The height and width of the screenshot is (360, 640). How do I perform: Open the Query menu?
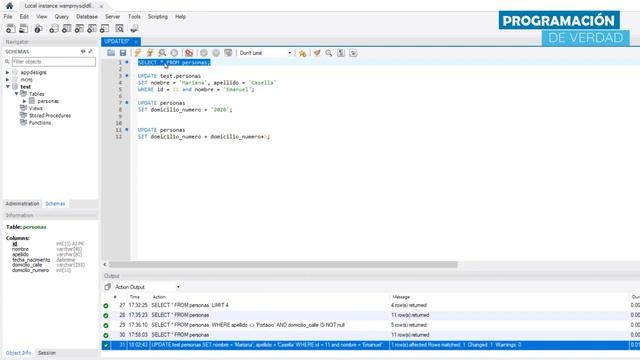click(62, 17)
